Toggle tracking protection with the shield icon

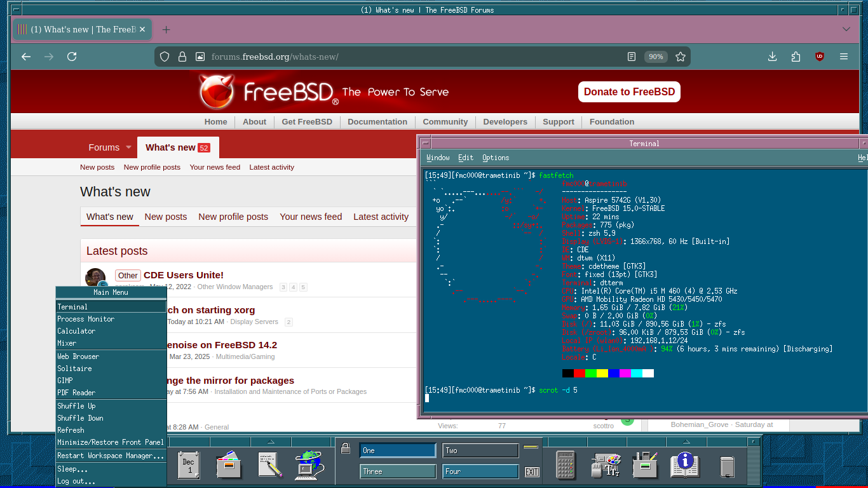click(x=165, y=57)
